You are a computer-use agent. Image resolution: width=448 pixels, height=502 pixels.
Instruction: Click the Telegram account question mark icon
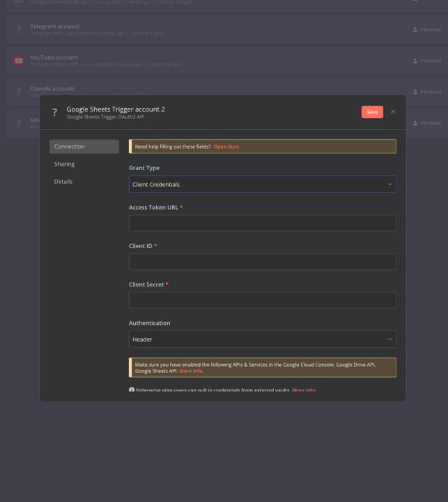(19, 30)
